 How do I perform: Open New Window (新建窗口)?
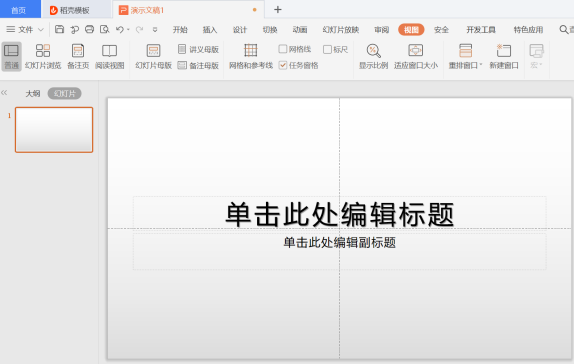[504, 56]
